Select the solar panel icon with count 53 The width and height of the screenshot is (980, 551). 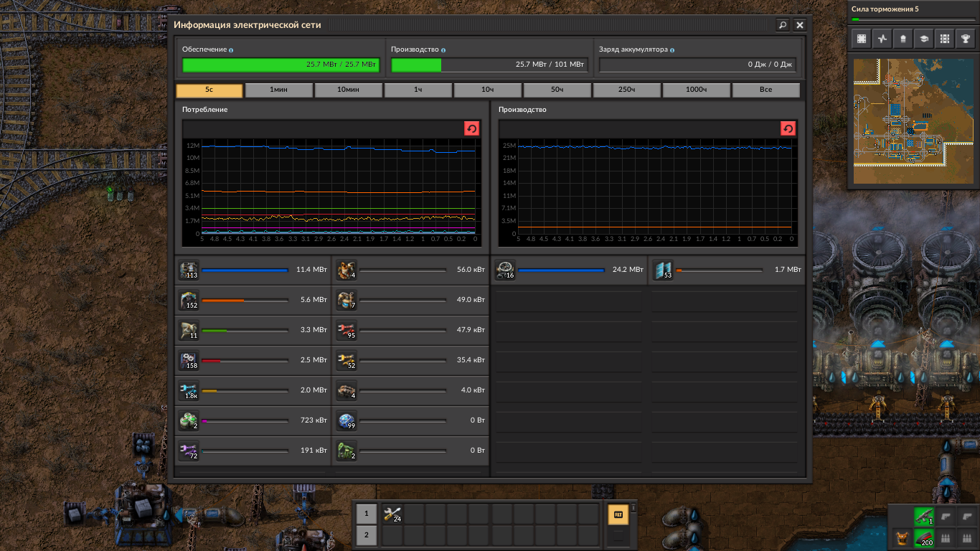663,270
